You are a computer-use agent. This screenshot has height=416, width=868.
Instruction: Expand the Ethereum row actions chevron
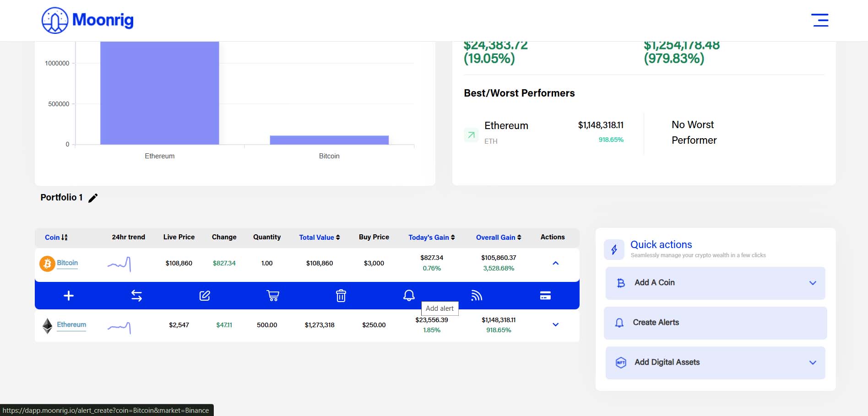click(555, 325)
